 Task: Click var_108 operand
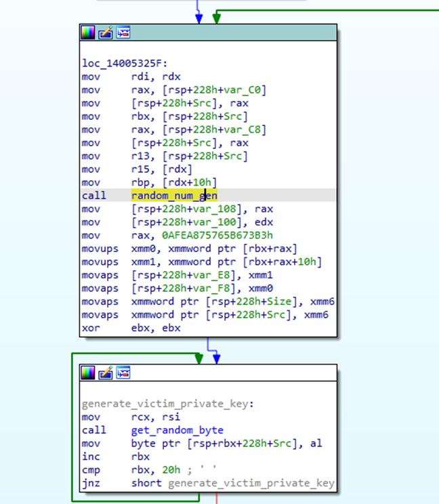click(214, 209)
